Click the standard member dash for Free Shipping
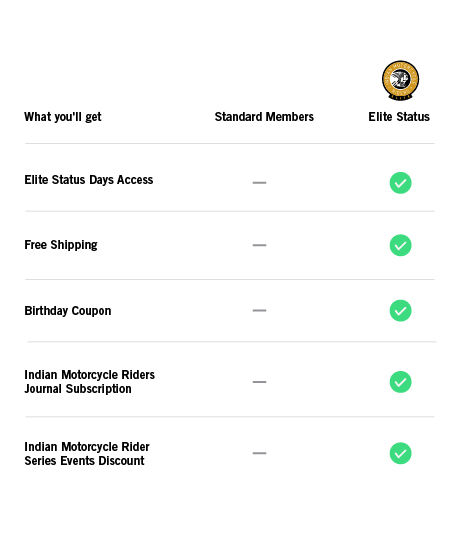This screenshot has width=460, height=550. click(x=259, y=245)
